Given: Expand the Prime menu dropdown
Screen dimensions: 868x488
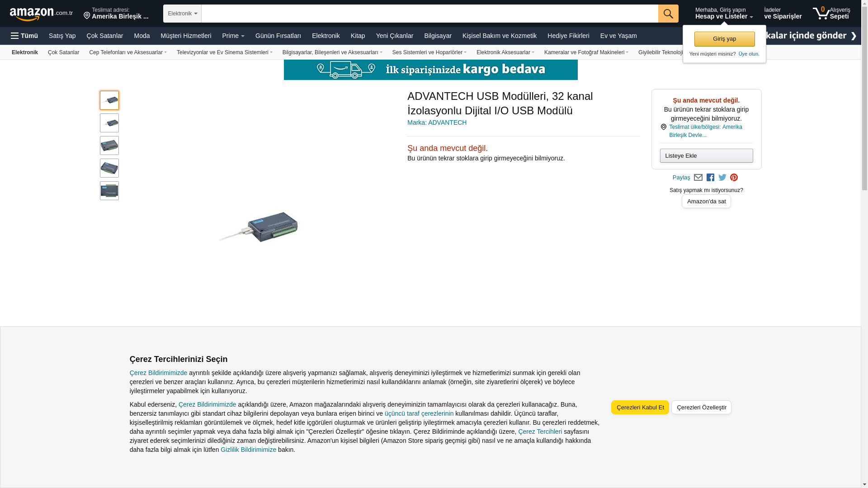Looking at the screenshot, I should click(233, 36).
